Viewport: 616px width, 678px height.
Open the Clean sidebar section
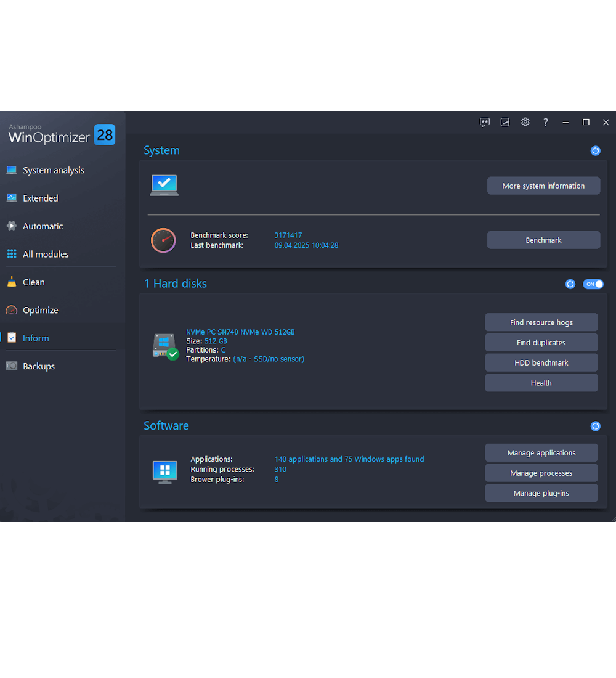(x=34, y=282)
